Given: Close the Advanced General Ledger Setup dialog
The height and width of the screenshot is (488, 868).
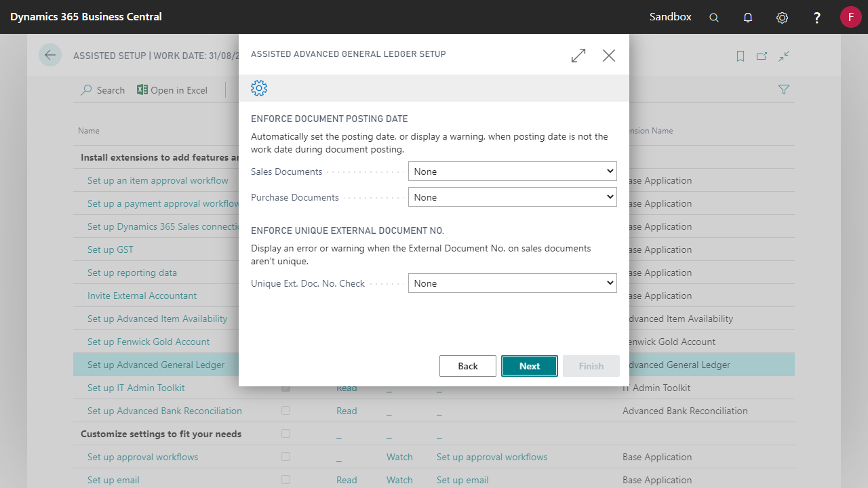Looking at the screenshot, I should 609,56.
